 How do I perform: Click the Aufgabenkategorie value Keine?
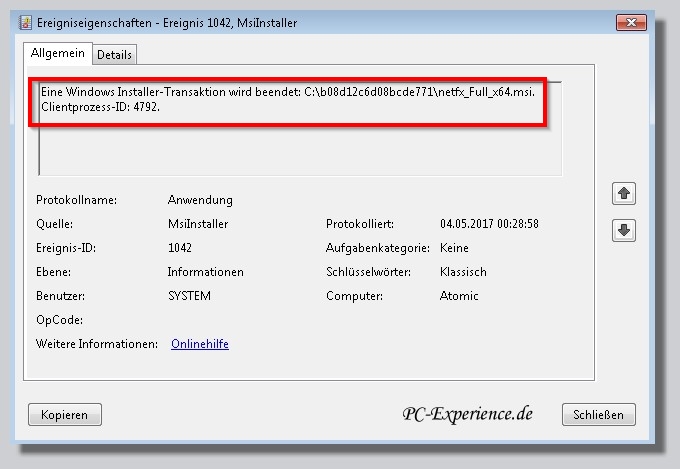[x=455, y=248]
